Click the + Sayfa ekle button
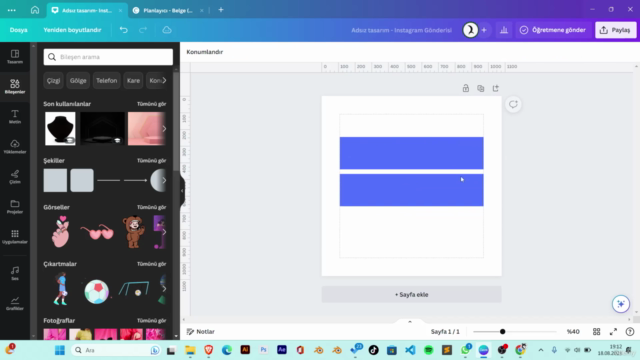 [411, 294]
